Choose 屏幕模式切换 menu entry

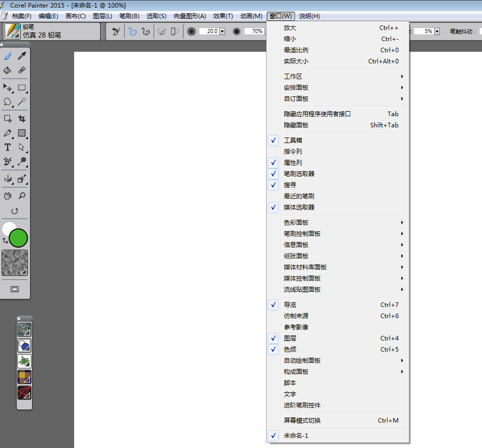[x=338, y=421]
